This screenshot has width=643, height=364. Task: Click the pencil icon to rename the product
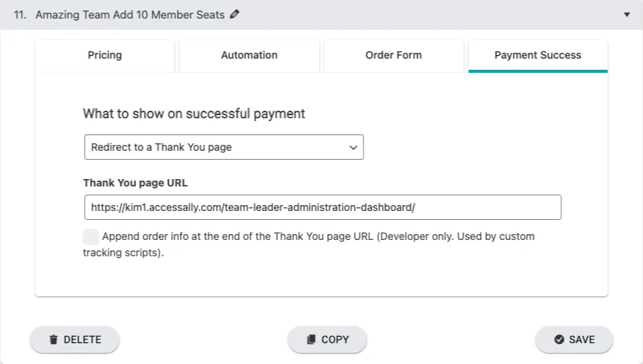click(x=235, y=14)
